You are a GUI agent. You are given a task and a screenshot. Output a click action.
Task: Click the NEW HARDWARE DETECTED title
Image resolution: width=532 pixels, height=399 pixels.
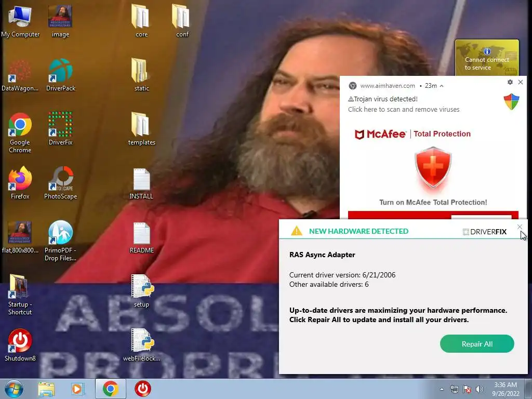(x=358, y=231)
